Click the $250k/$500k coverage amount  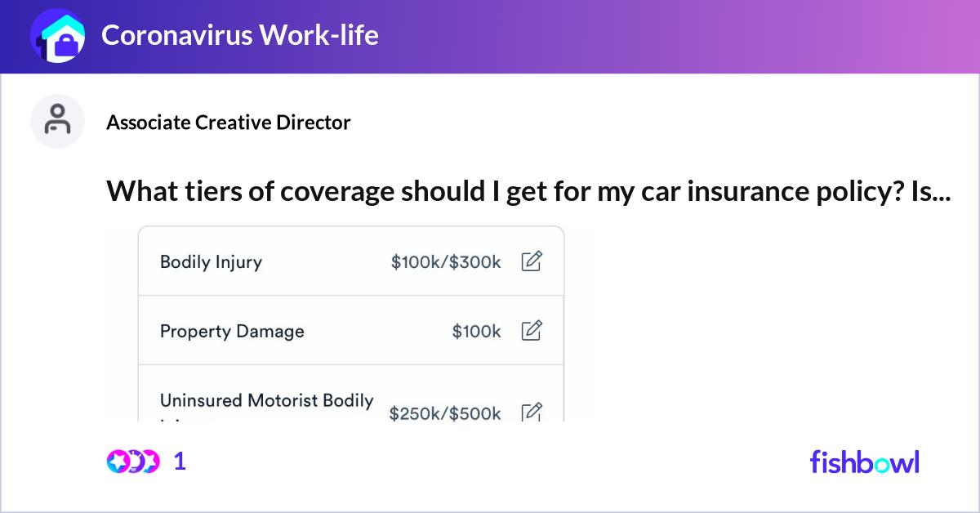[x=446, y=413]
